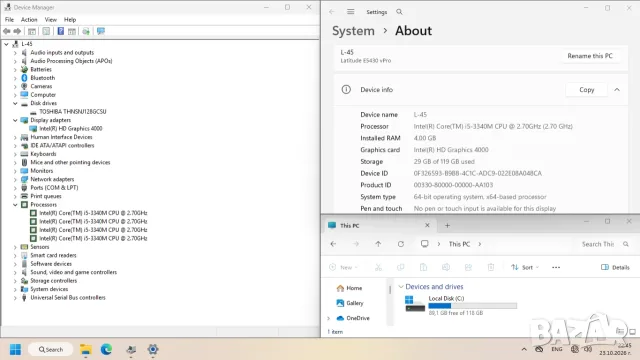Toggle the Details pane button
The width and height of the screenshot is (640, 360).
[615, 267]
